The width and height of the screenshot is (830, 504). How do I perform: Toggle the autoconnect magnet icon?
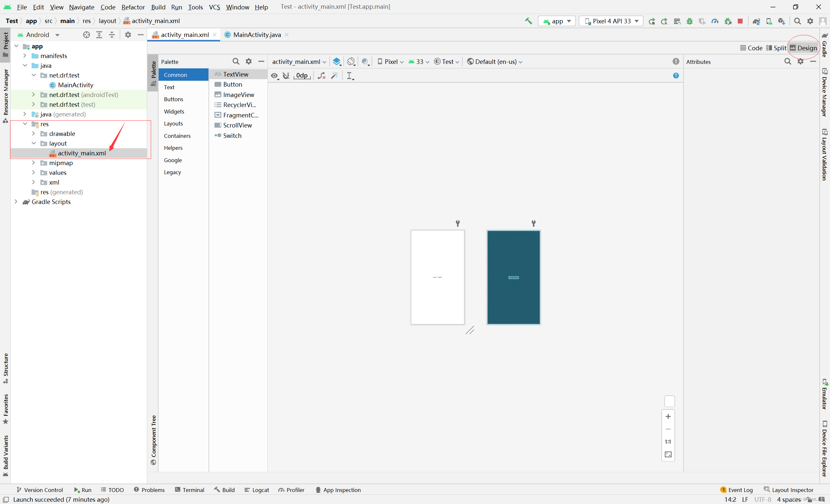(x=286, y=76)
